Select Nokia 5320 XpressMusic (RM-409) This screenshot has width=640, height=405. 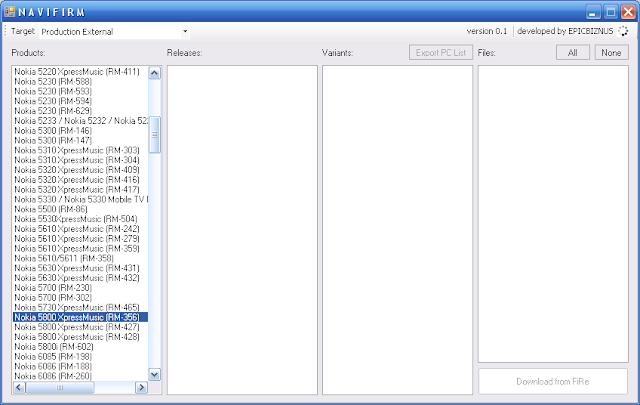pyautogui.click(x=80, y=170)
